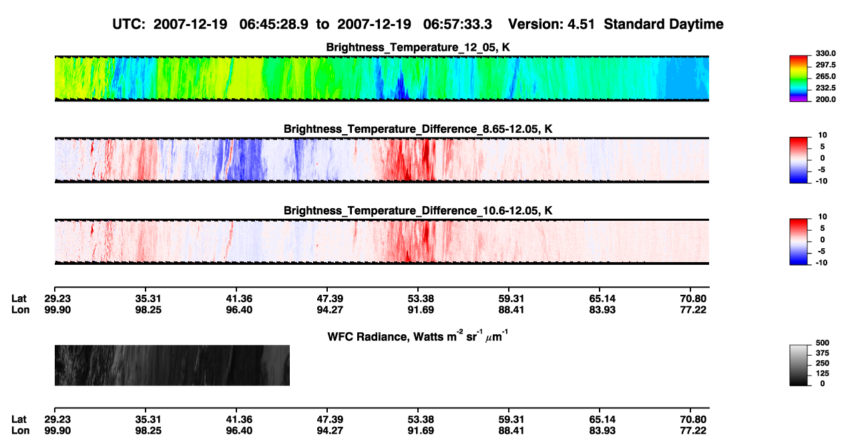
Task: Click latitude '59.31' above the WFC Radiance title
Action: coord(513,298)
